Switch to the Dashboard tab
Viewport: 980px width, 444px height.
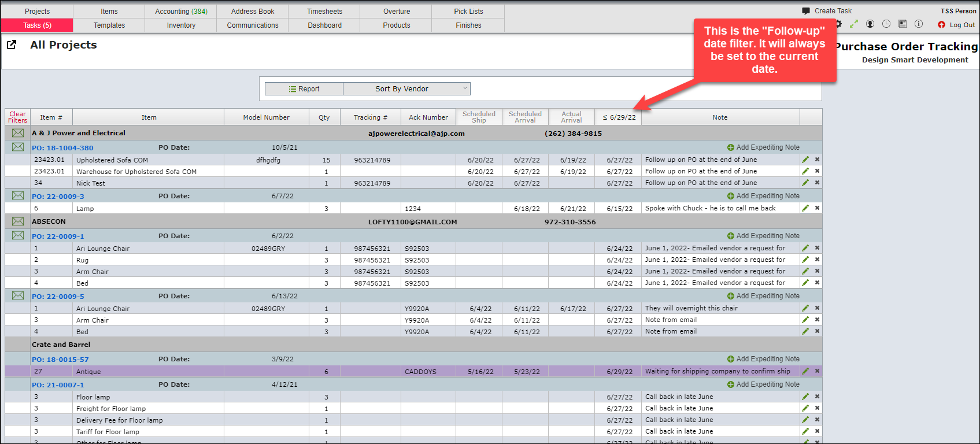(324, 25)
